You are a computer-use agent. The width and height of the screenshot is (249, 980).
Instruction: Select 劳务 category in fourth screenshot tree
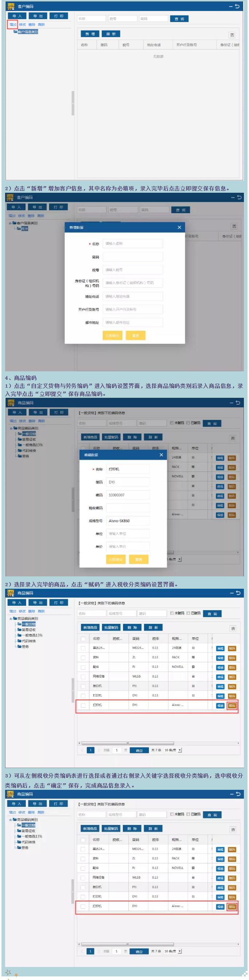point(25,646)
